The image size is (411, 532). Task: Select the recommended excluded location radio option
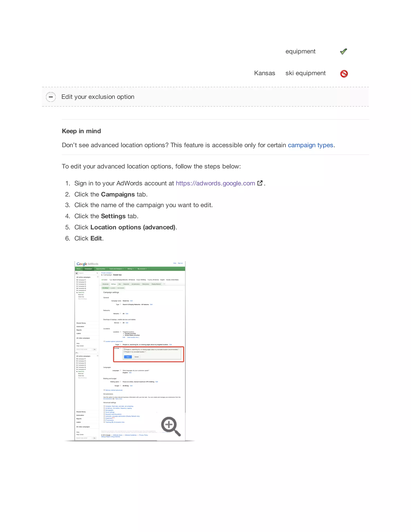tap(125, 349)
